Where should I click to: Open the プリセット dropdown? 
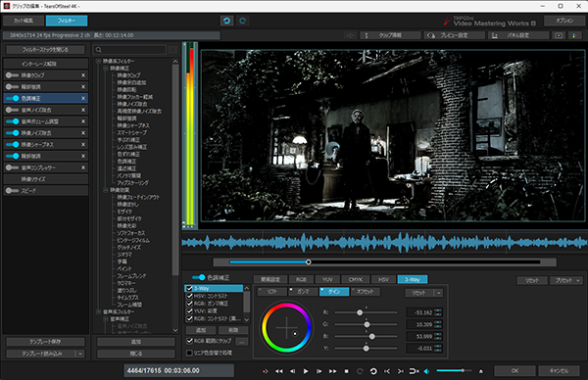pyautogui.click(x=566, y=280)
